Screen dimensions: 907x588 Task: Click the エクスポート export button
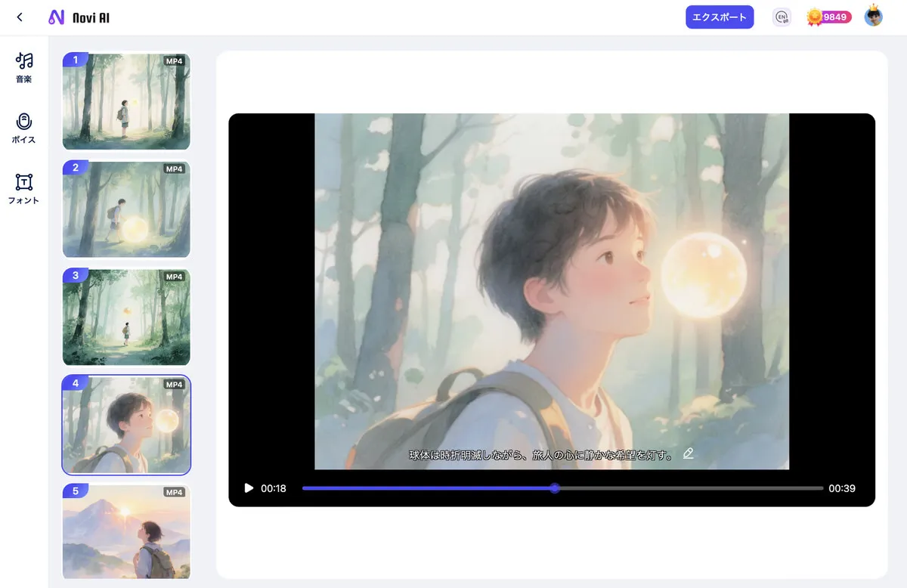pyautogui.click(x=720, y=17)
